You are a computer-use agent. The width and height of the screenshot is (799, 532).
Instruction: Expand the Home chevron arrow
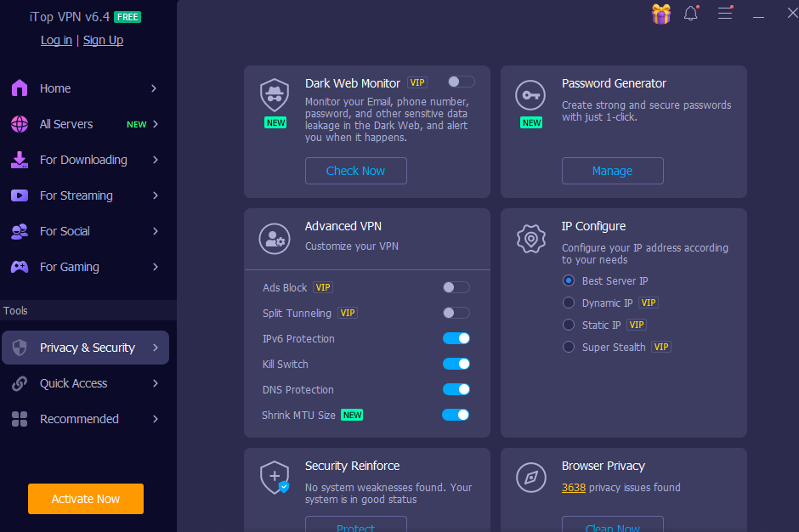point(154,88)
